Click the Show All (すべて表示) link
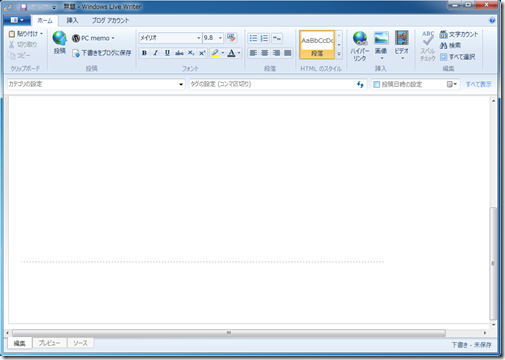505x360 pixels. pyautogui.click(x=478, y=84)
